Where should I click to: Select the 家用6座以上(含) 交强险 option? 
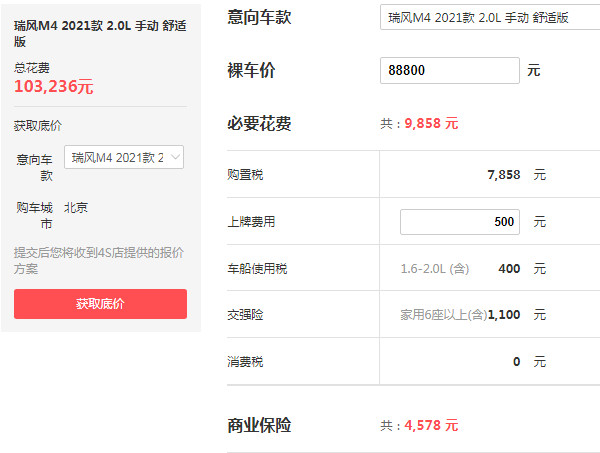coord(443,315)
